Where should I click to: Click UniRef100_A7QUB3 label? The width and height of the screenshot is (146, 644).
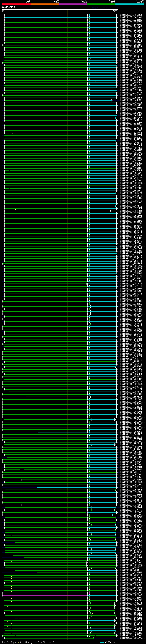click(131, 156)
